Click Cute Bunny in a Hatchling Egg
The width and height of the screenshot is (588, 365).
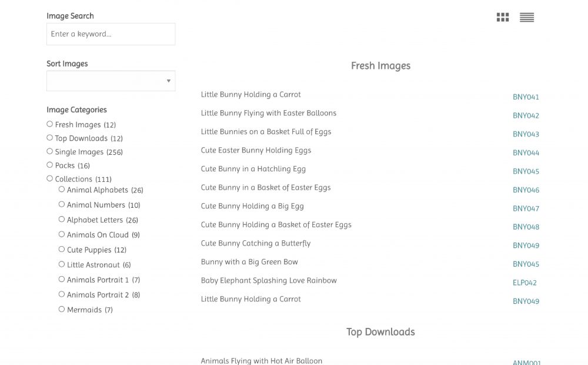(253, 169)
